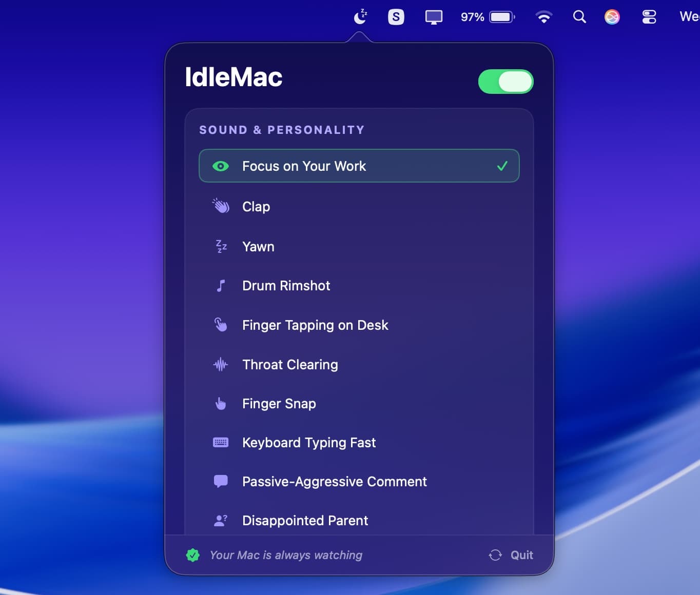Choose Disappointed Parent personality
The width and height of the screenshot is (700, 595).
click(x=359, y=520)
